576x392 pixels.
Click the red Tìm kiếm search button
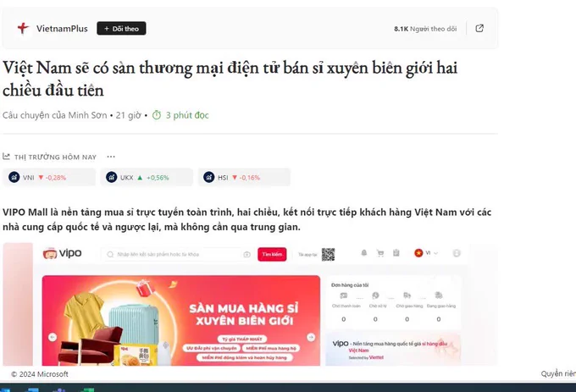[x=272, y=254]
